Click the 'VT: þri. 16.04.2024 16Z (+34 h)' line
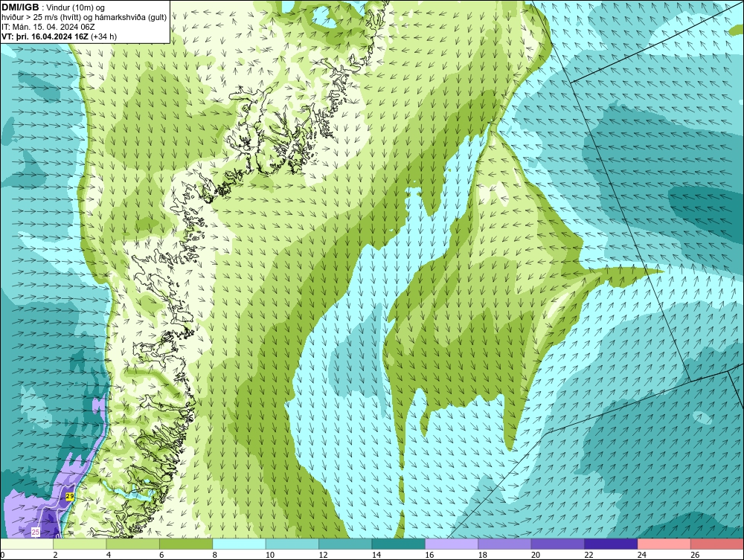The height and width of the screenshot is (560, 744). 59,36
